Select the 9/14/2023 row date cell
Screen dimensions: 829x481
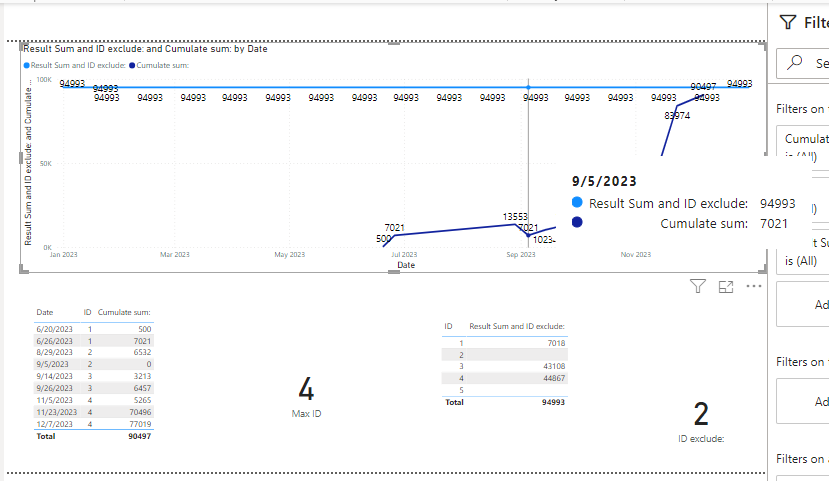click(x=54, y=376)
